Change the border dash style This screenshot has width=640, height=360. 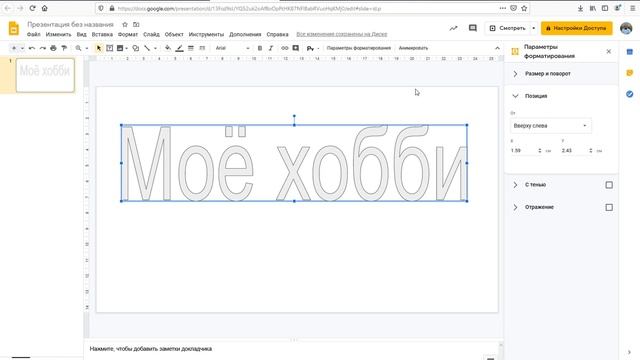202,48
